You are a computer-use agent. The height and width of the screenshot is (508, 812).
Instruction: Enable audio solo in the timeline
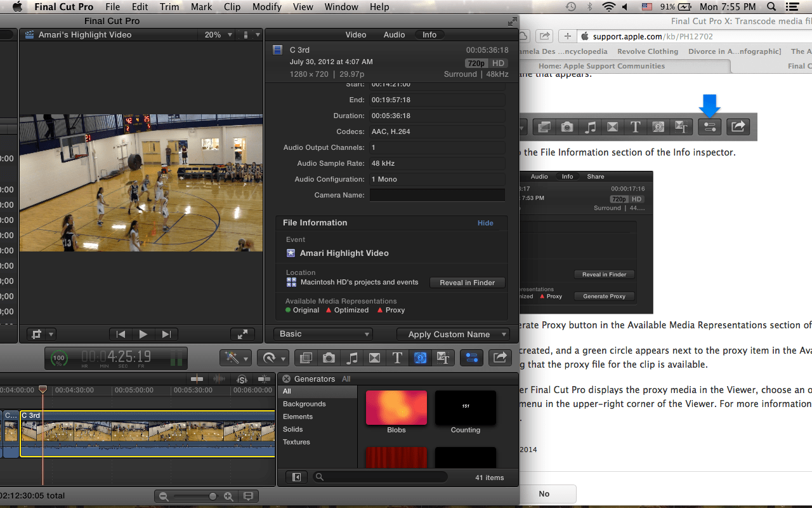tap(242, 378)
